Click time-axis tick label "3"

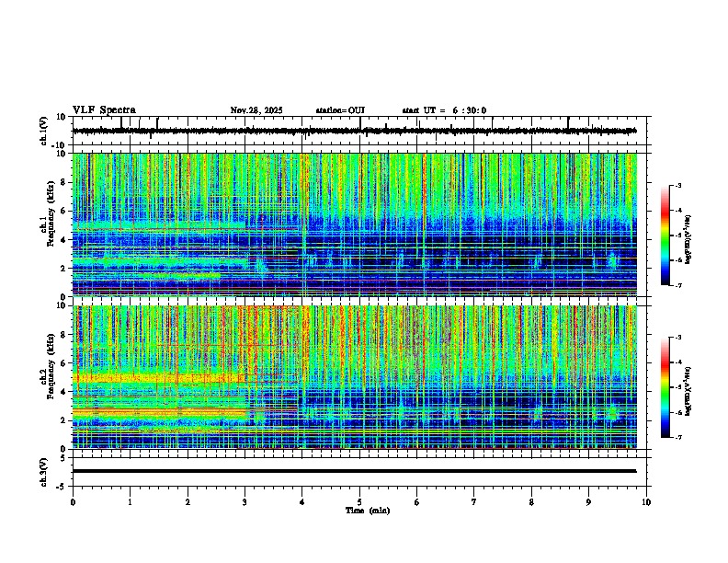pyautogui.click(x=245, y=501)
